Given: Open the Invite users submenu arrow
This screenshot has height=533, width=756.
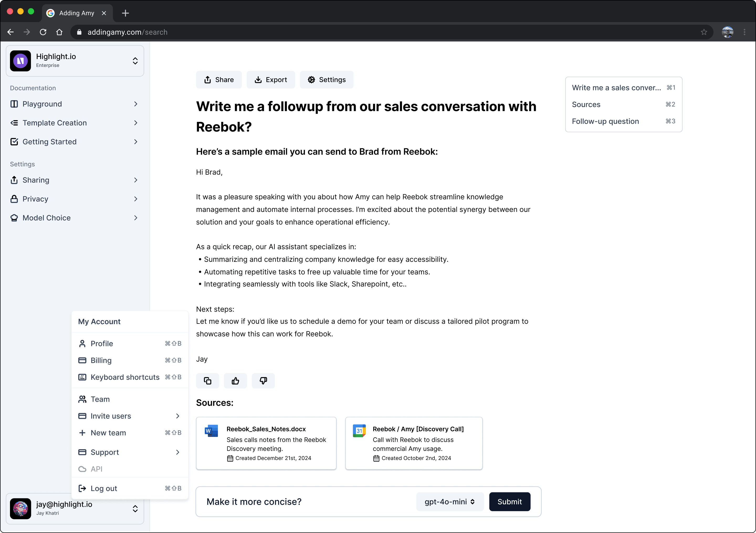Looking at the screenshot, I should click(x=177, y=416).
